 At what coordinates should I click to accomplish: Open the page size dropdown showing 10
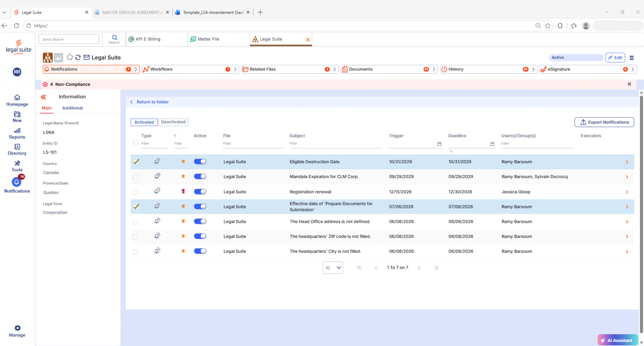[x=333, y=268]
